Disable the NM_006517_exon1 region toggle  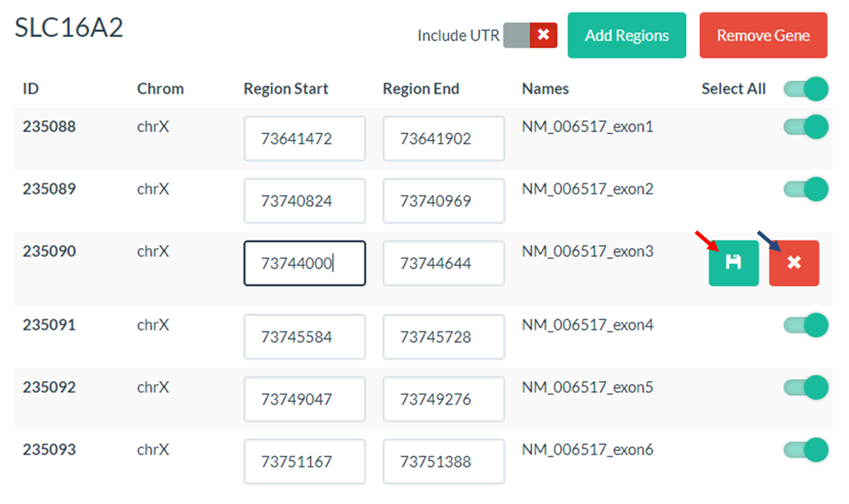pyautogui.click(x=806, y=127)
